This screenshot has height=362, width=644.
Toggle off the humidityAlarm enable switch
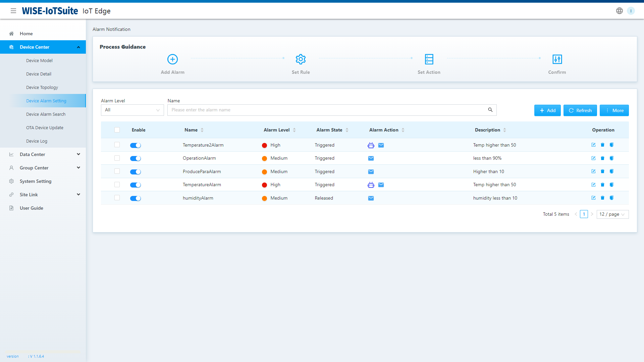click(x=136, y=198)
